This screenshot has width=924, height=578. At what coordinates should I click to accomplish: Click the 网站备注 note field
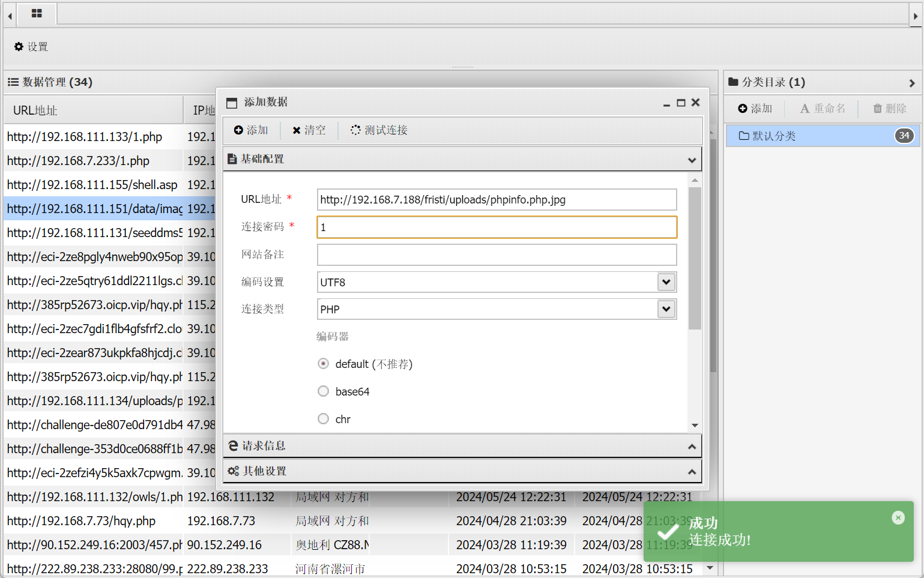(497, 254)
